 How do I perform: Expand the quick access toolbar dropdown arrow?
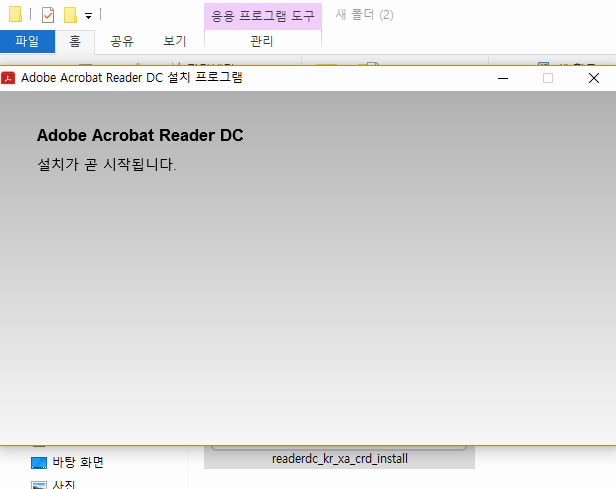point(88,16)
